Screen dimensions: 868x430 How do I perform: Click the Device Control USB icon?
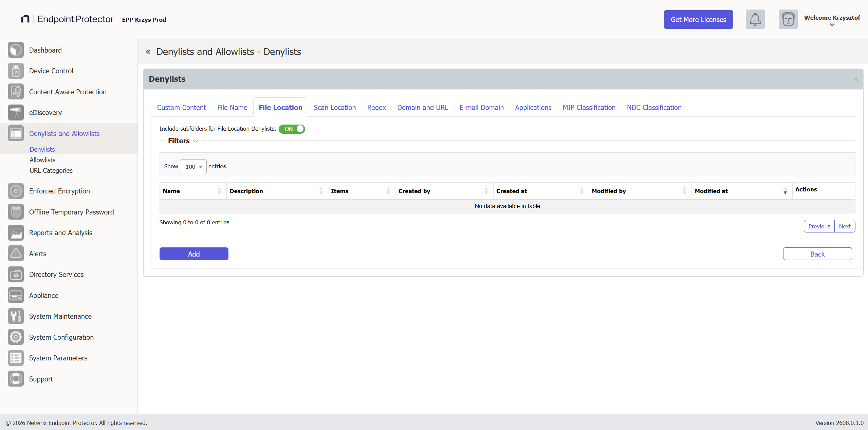point(16,71)
